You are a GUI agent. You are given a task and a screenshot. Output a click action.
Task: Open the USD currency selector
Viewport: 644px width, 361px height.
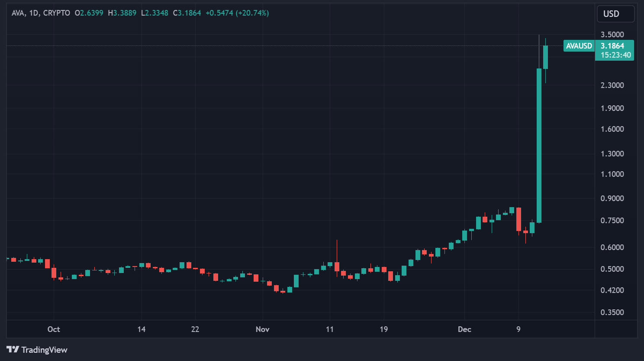coord(615,14)
